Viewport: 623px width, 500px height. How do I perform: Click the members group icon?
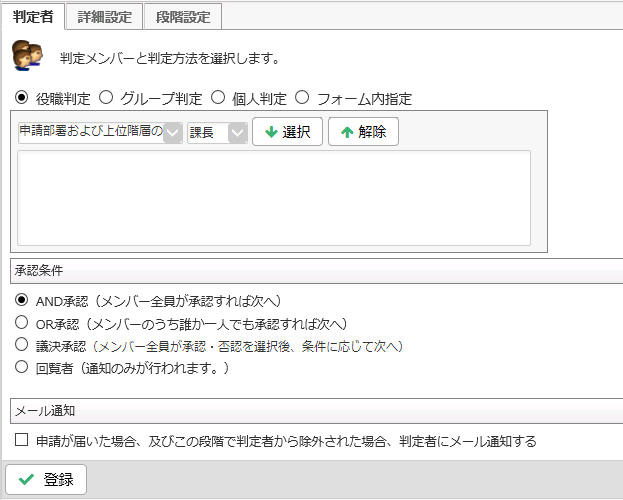pyautogui.click(x=27, y=55)
